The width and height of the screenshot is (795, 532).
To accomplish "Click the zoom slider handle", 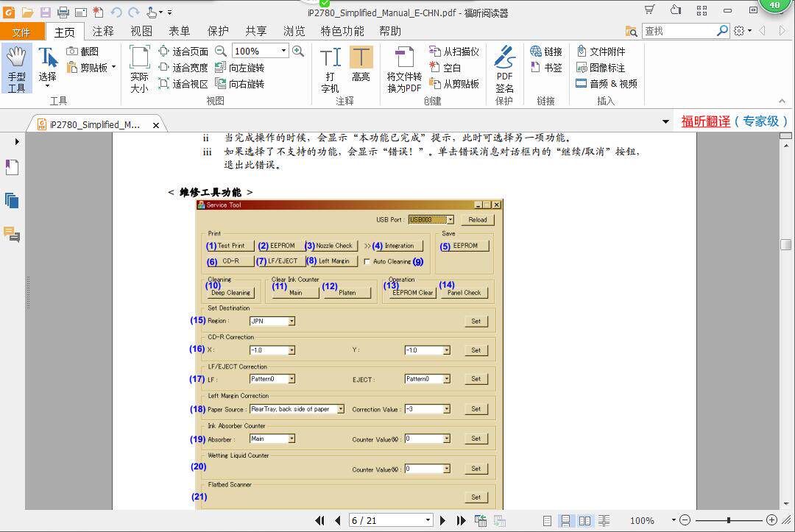I will point(729,520).
